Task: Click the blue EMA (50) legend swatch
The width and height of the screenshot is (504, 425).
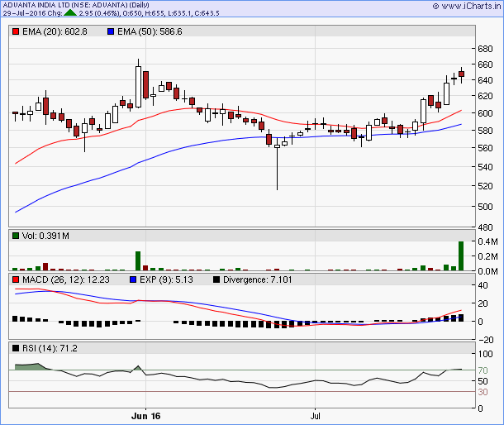Action: click(111, 31)
